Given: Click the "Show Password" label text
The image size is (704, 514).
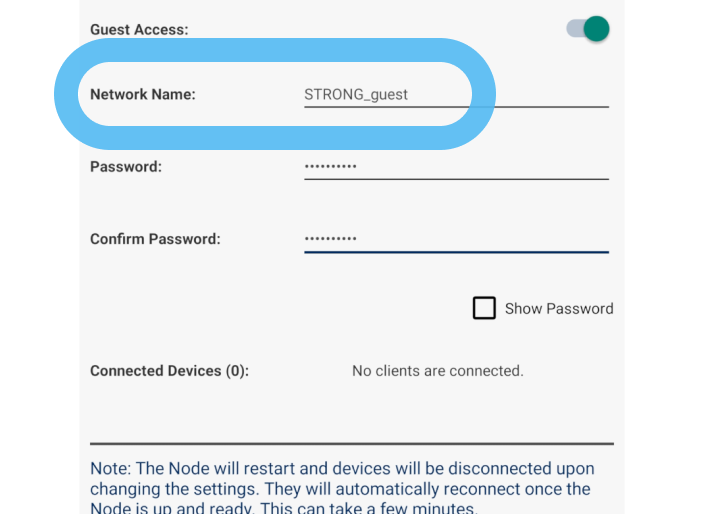Looking at the screenshot, I should point(559,309).
